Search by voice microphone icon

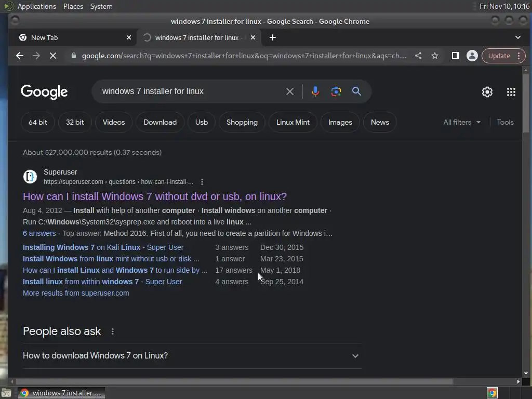click(x=315, y=91)
